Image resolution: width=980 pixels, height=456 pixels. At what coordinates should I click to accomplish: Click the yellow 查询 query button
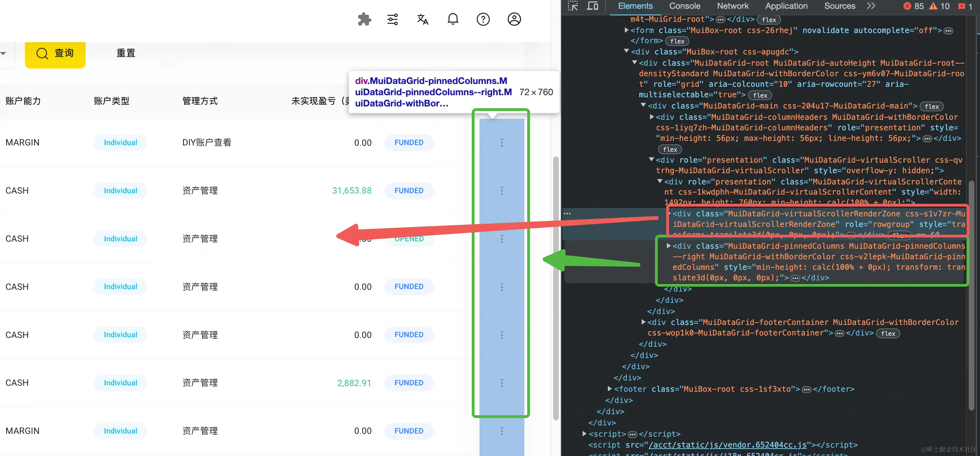point(55,53)
